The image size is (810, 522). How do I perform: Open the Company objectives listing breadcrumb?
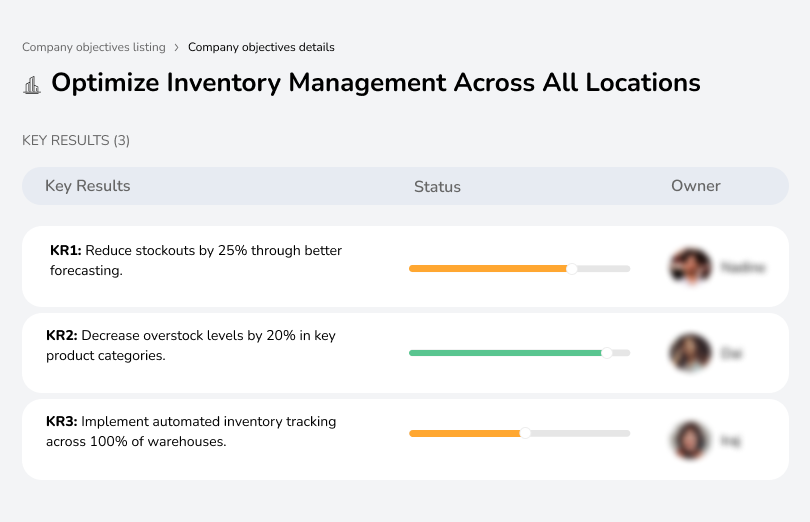point(94,47)
